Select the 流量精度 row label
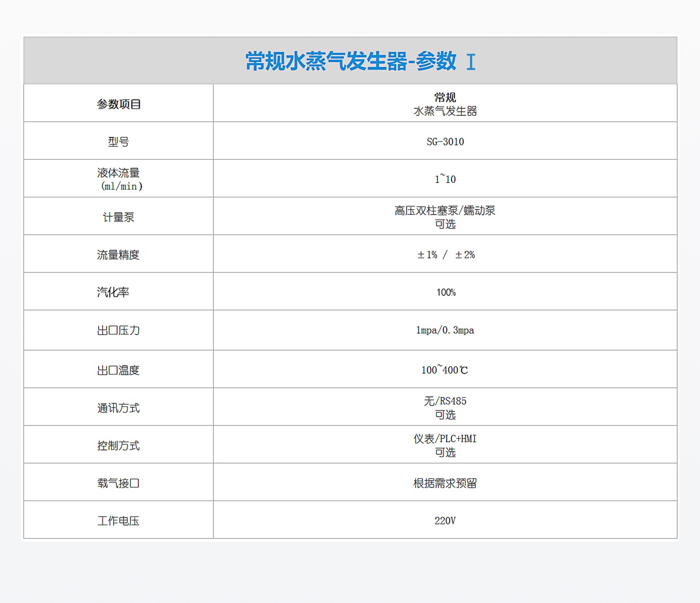The height and width of the screenshot is (603, 700). click(119, 255)
